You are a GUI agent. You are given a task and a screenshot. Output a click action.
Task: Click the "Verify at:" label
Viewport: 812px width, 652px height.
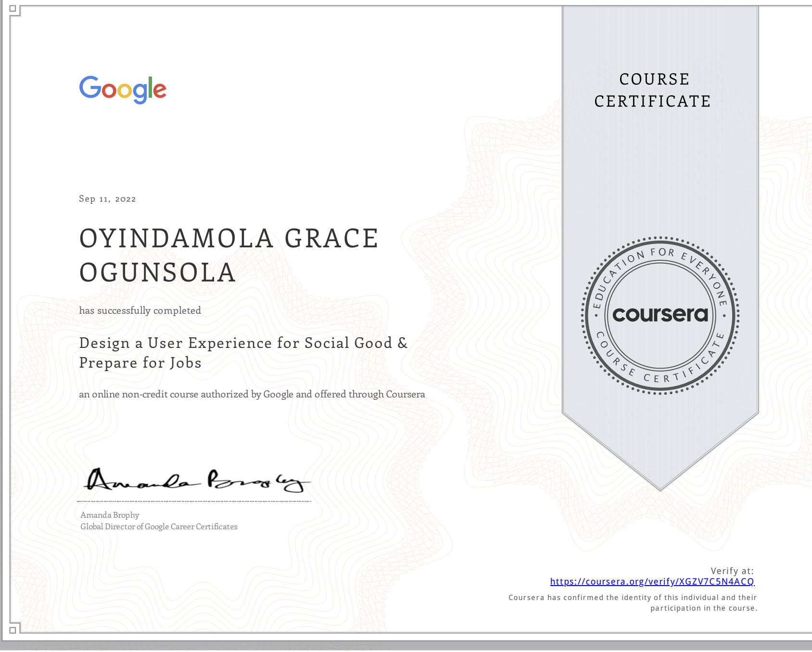coord(732,571)
